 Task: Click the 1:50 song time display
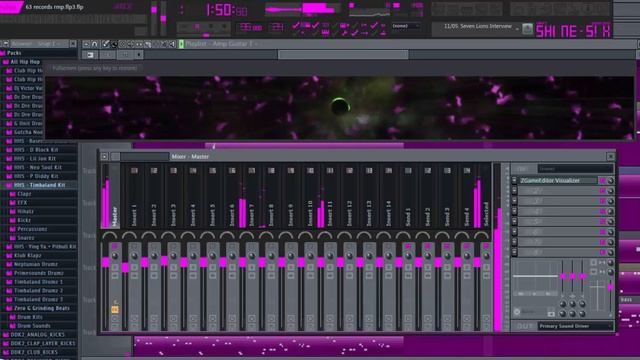coord(227,10)
